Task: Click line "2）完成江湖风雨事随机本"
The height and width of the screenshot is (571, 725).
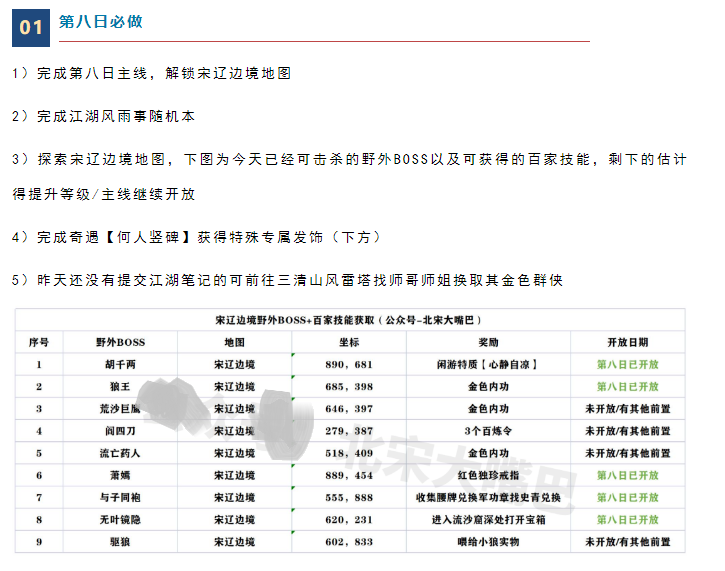Action: pyautogui.click(x=103, y=116)
